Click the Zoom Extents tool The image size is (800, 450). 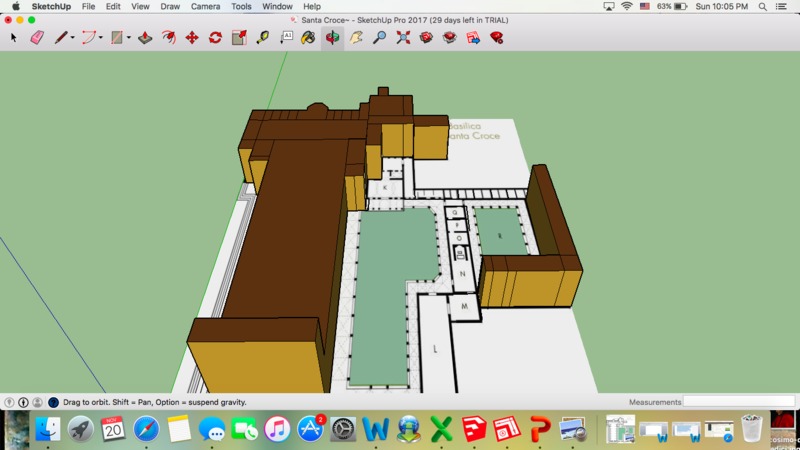403,37
